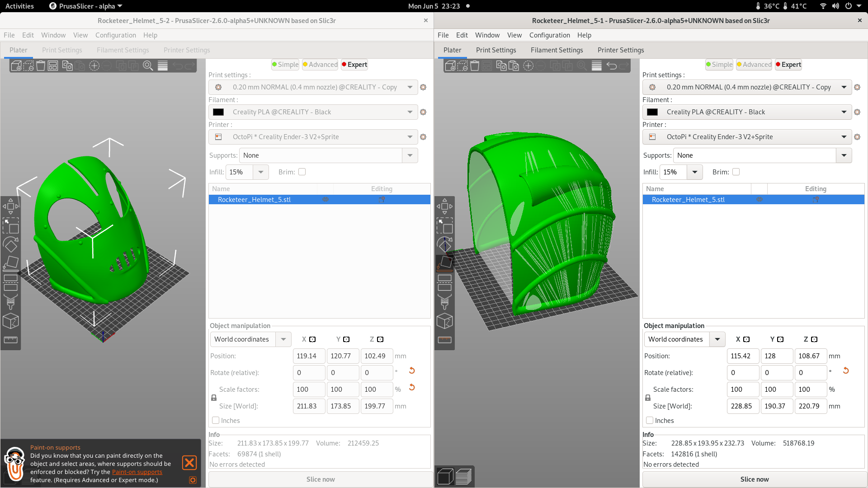The image size is (868, 488).
Task: Open Infill percentage dropdown in right window
Action: (x=695, y=172)
